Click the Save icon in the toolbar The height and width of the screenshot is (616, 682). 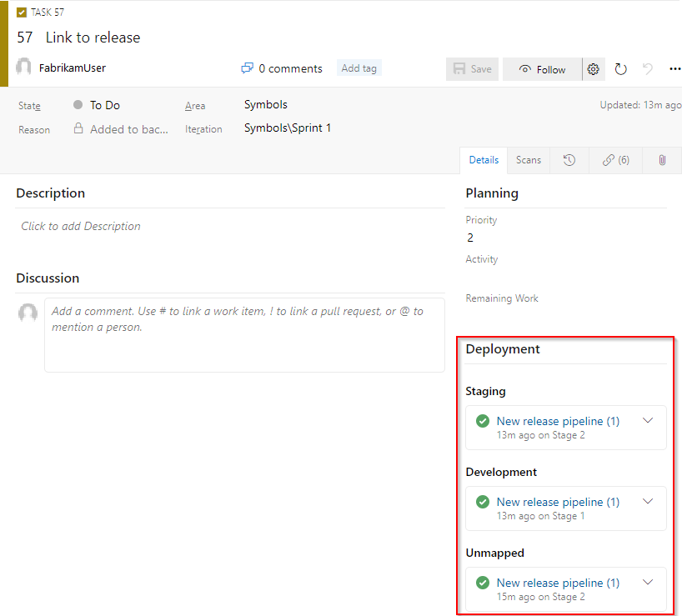pos(471,69)
